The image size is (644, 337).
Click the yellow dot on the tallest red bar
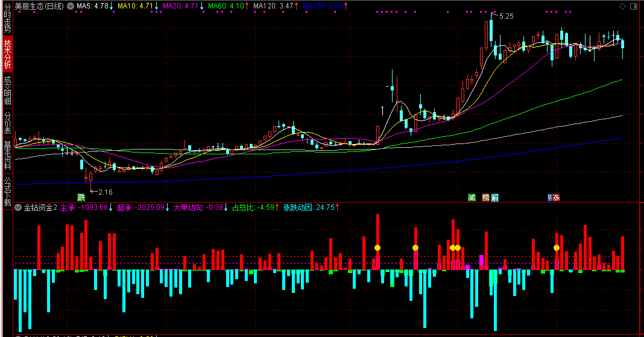click(x=377, y=248)
